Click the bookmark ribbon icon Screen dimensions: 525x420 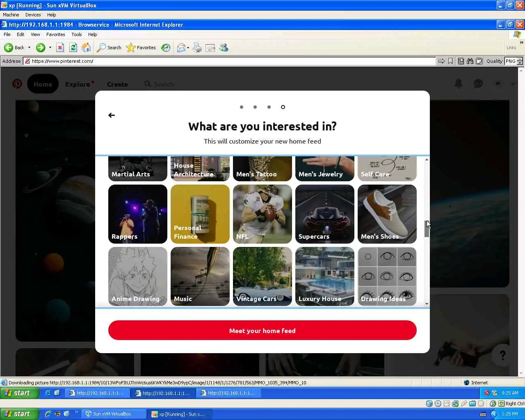pyautogui.click(x=450, y=61)
